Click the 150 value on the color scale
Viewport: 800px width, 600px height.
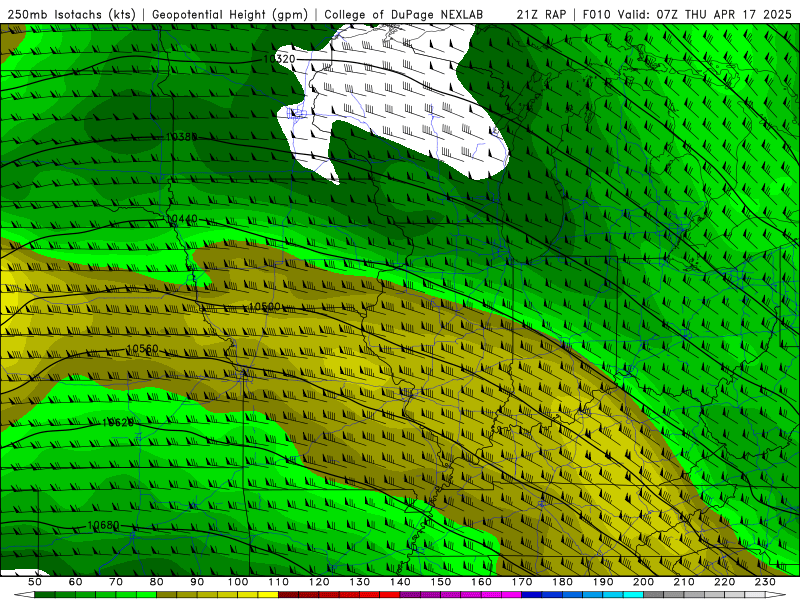pyautogui.click(x=441, y=582)
